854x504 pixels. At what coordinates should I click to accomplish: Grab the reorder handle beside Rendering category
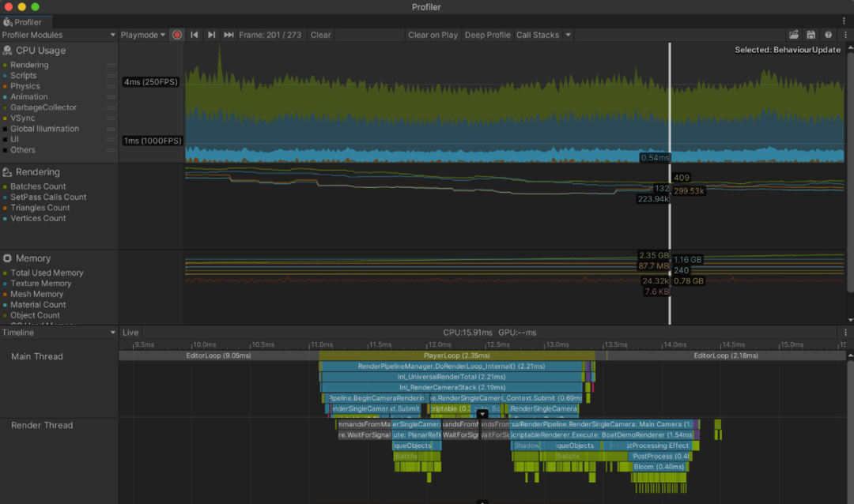(111, 65)
